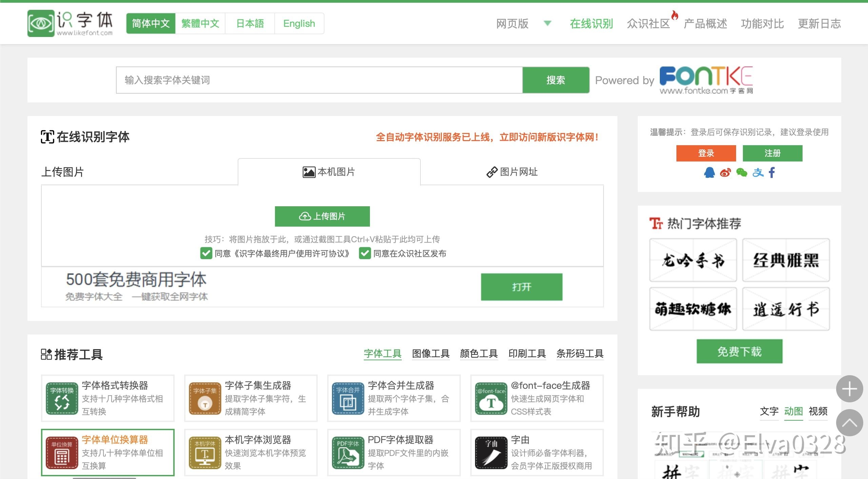The width and height of the screenshot is (868, 479).
Task: Click the 免费下载 button
Action: coord(739,352)
